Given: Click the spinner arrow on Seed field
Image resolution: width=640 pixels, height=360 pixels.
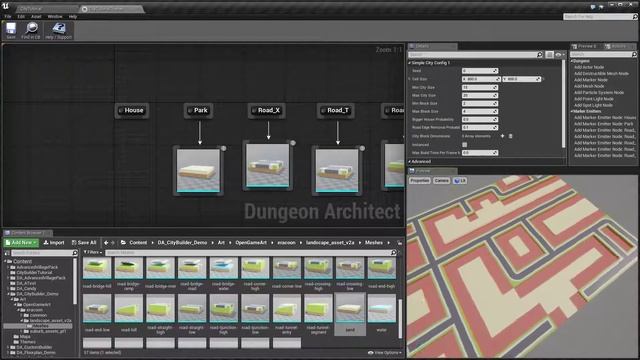Looking at the screenshot, I should pyautogui.click(x=495, y=71).
